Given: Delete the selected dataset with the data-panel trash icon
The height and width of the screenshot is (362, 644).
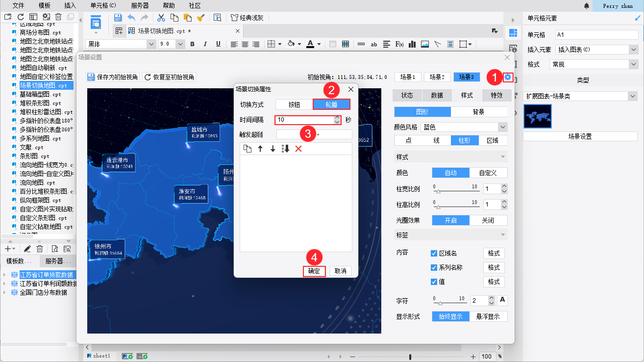Looking at the screenshot, I should click(40, 249).
